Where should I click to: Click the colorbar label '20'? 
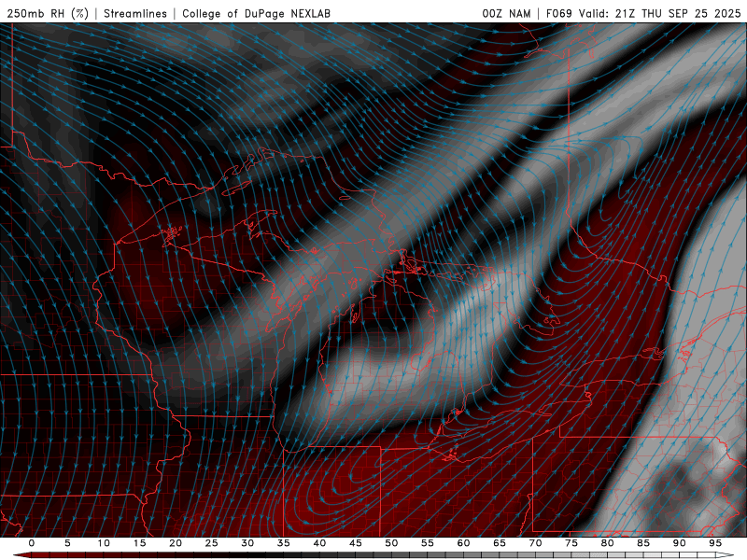(x=176, y=543)
